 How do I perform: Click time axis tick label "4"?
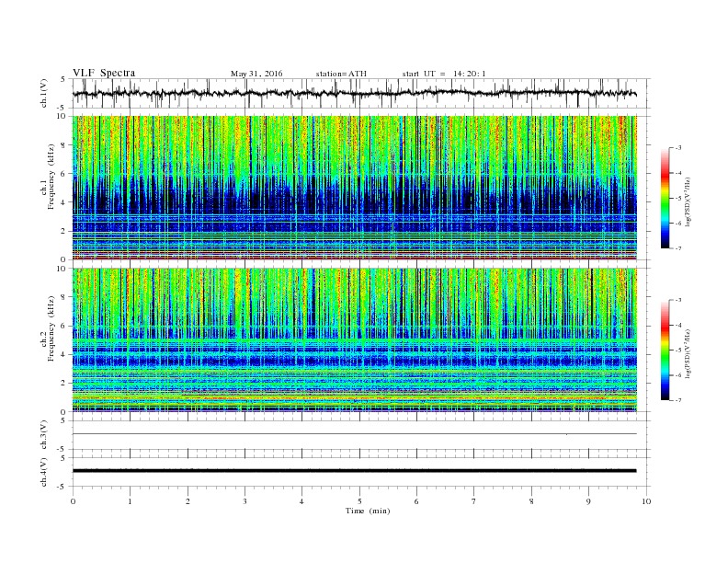coord(301,501)
